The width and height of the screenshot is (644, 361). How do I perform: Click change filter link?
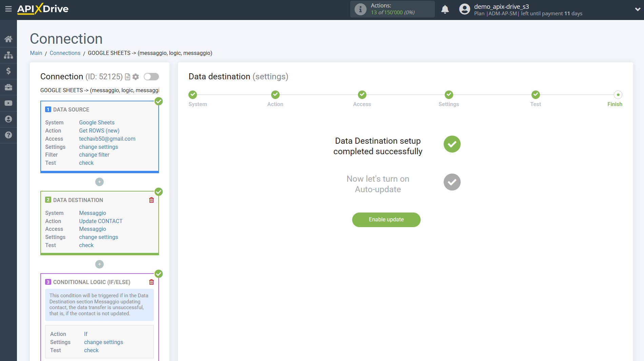(x=94, y=155)
